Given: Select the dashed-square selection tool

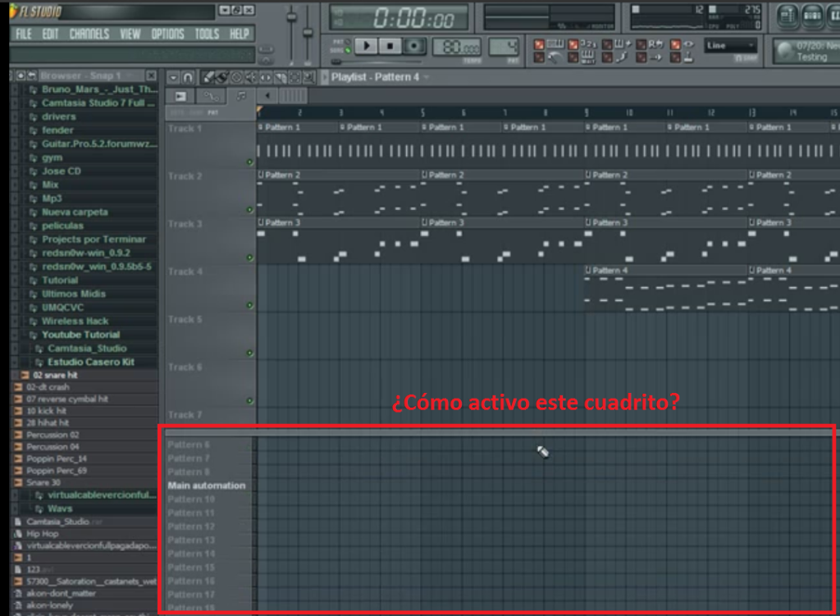Looking at the screenshot, I should pos(294,78).
